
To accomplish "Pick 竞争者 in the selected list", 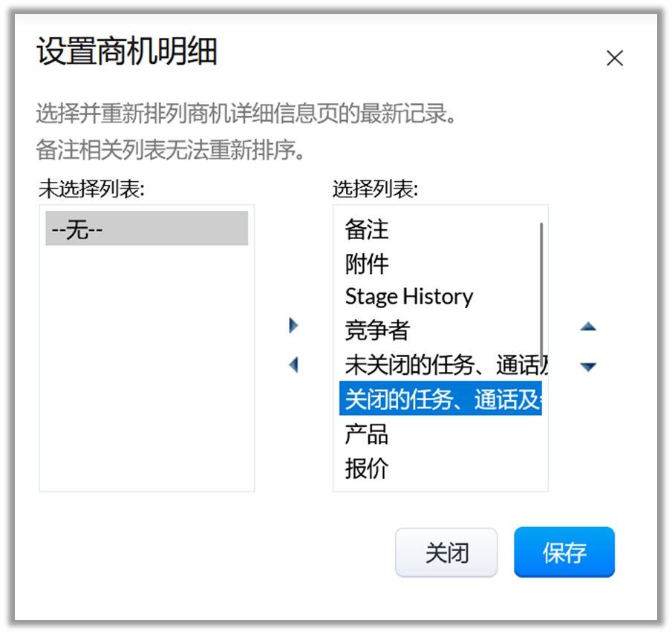I will [x=377, y=330].
